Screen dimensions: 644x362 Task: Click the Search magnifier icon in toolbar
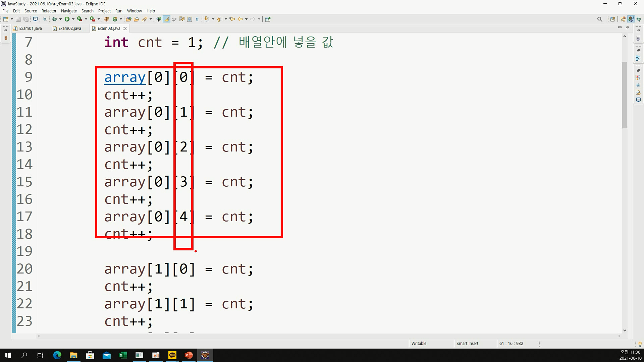[x=600, y=19]
